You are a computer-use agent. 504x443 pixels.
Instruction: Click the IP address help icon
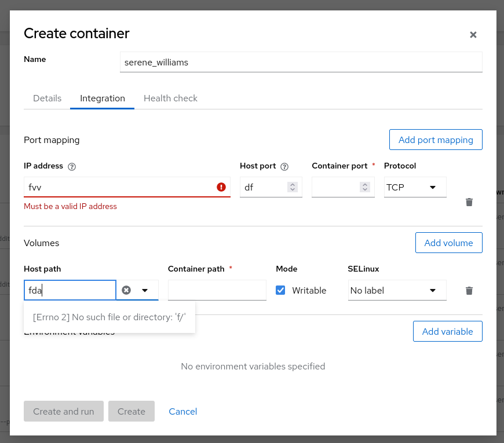(x=71, y=166)
